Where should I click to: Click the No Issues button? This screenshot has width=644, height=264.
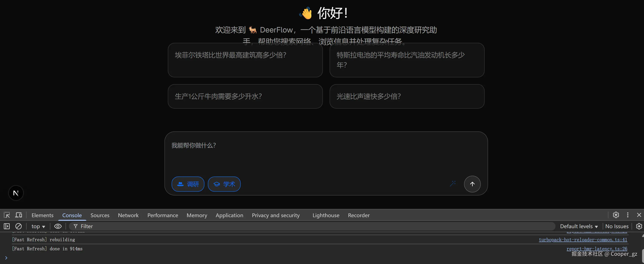[x=617, y=226]
